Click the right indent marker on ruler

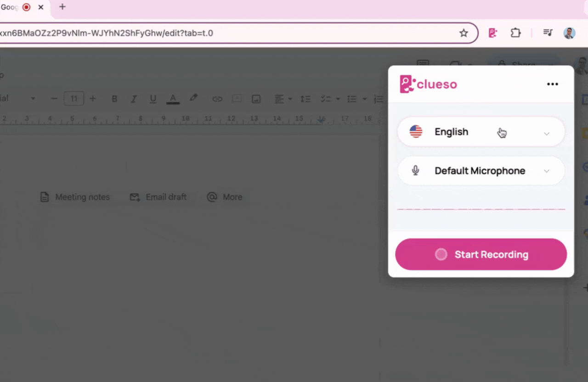click(x=322, y=120)
